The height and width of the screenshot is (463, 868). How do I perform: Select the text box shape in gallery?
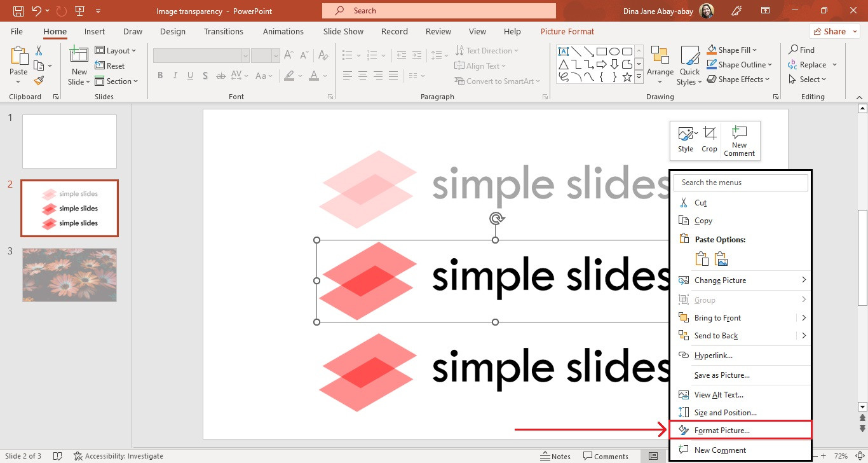564,52
